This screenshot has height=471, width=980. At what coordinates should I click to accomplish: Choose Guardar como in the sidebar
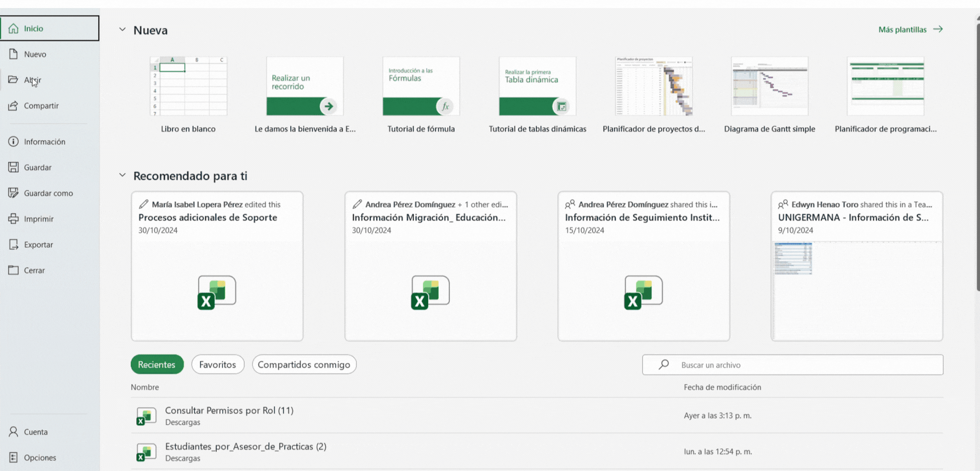pyautogui.click(x=50, y=193)
